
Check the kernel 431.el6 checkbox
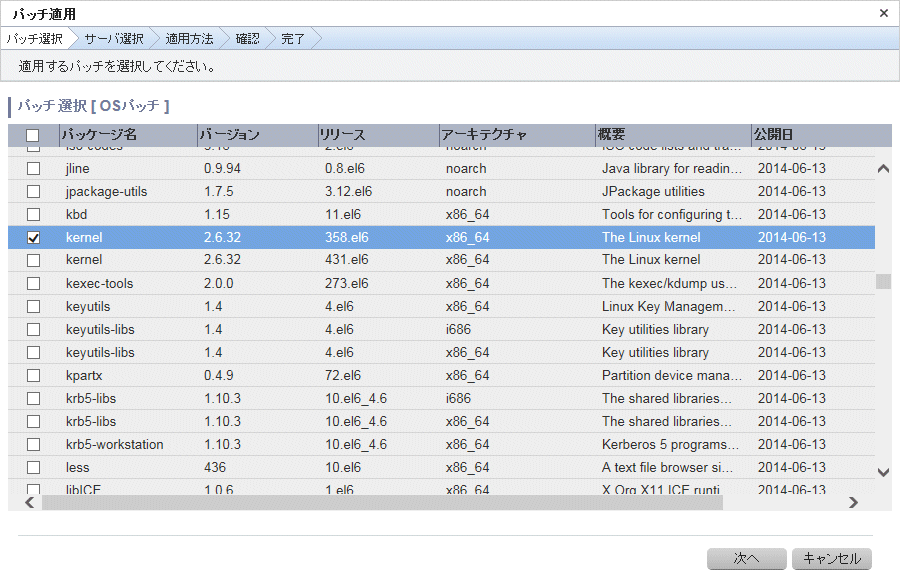[x=33, y=260]
